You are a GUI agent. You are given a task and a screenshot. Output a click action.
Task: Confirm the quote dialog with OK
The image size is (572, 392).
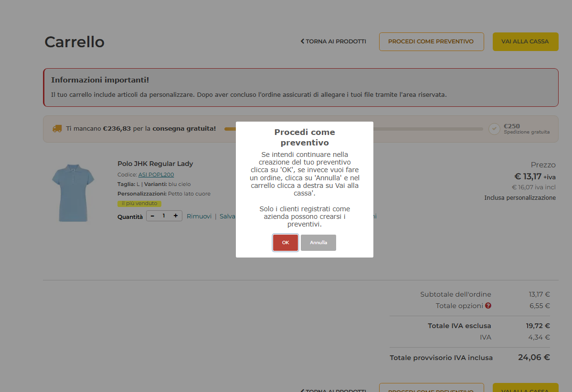coord(285,243)
